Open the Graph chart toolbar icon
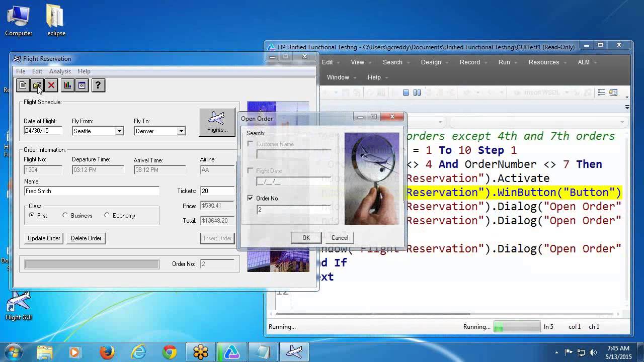The image size is (644, 362). [67, 85]
